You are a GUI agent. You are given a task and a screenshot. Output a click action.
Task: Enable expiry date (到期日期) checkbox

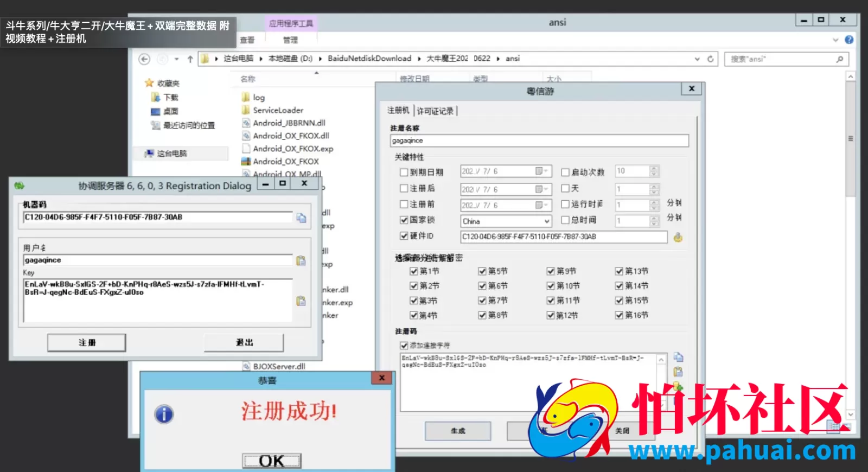tap(404, 173)
